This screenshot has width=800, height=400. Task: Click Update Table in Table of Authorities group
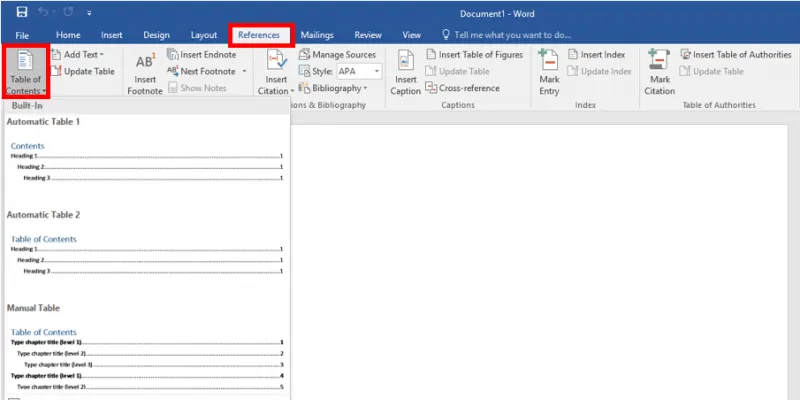click(x=712, y=71)
